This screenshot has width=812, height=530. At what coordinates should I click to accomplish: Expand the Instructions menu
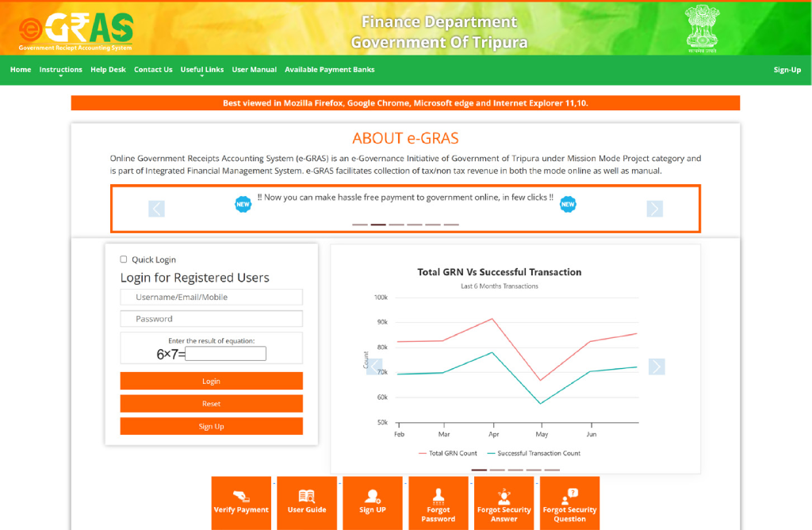click(x=60, y=69)
